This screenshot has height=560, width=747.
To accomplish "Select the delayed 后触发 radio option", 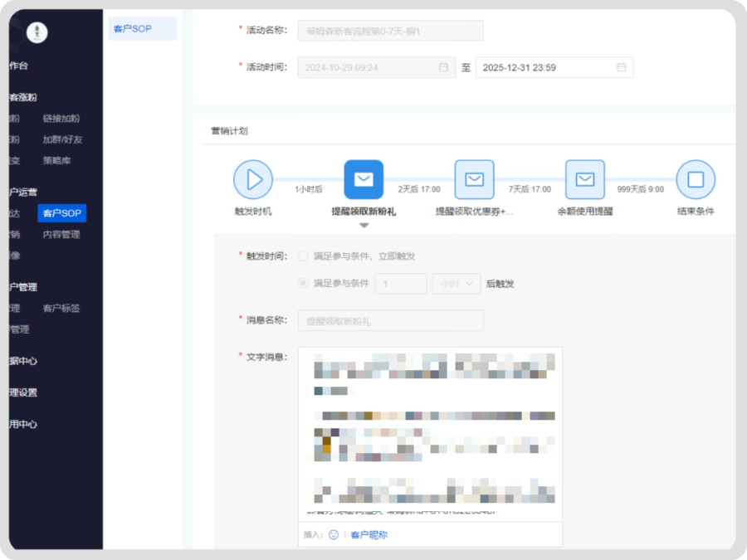I will [x=303, y=284].
